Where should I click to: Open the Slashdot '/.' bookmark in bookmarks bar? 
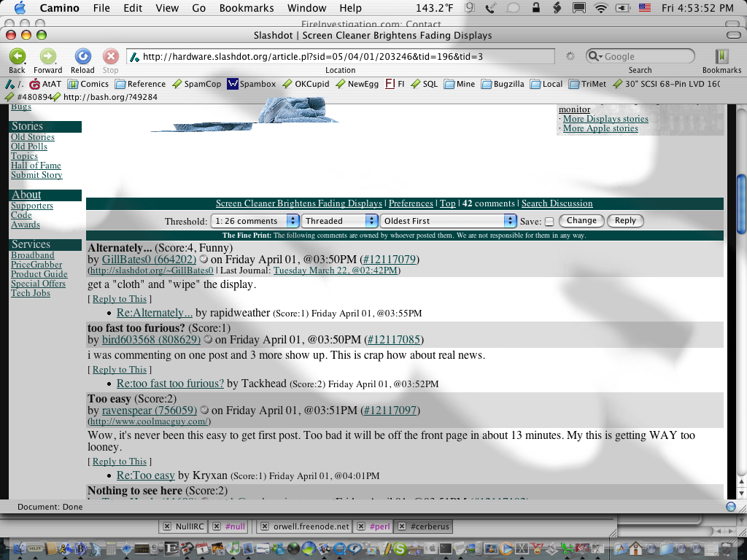(x=14, y=85)
